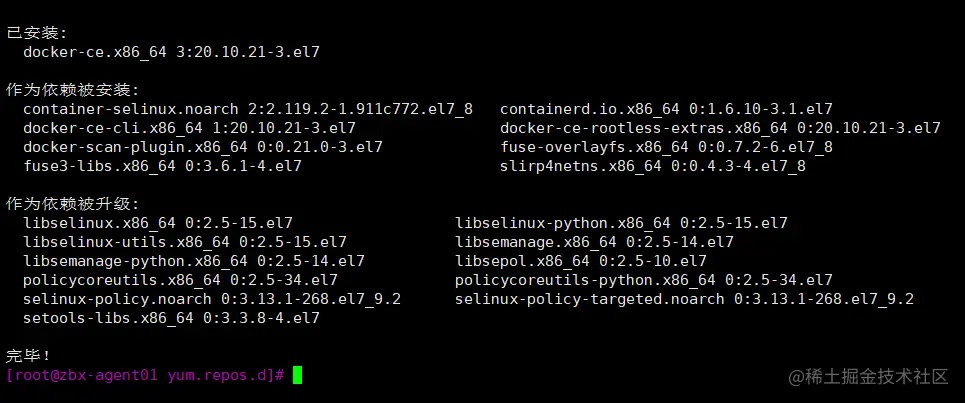The image size is (965, 403).
Task: Click the selinux-policy-targeted.noarch package entry
Action: pos(684,299)
